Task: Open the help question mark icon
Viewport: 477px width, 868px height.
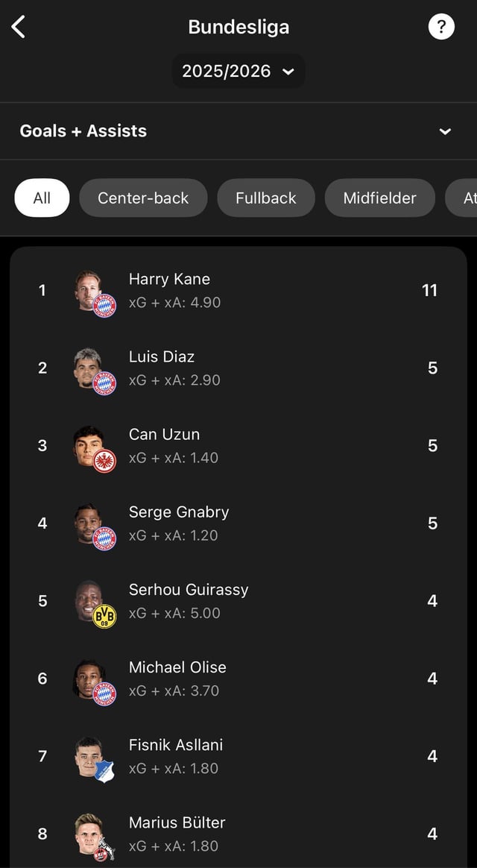Action: point(441,27)
